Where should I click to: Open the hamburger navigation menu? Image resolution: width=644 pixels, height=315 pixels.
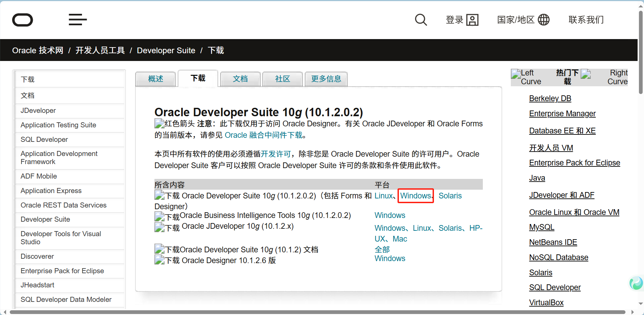click(x=78, y=20)
